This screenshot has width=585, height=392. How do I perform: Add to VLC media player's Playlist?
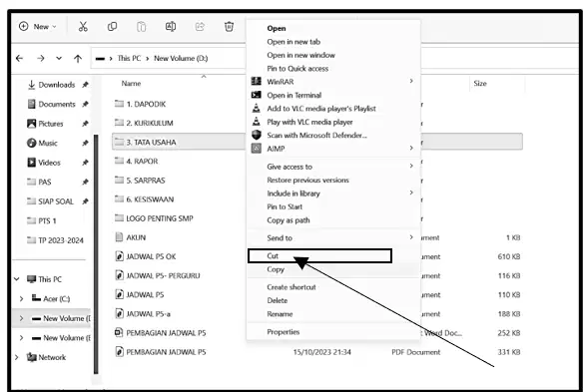click(x=321, y=109)
